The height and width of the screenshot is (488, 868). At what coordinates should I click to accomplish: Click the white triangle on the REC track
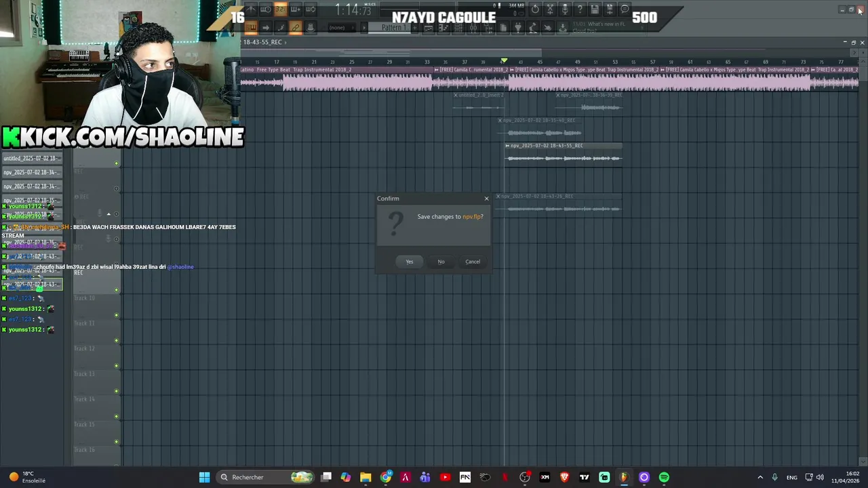pyautogui.click(x=108, y=214)
